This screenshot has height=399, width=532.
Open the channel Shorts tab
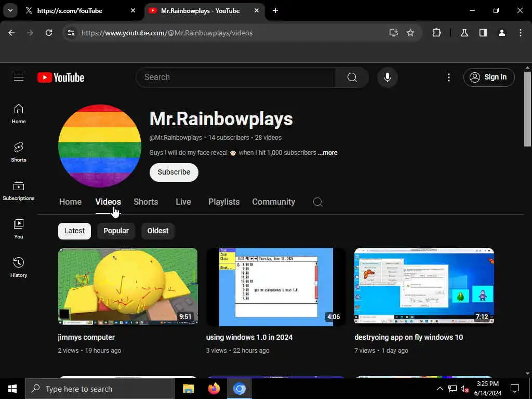[146, 202]
